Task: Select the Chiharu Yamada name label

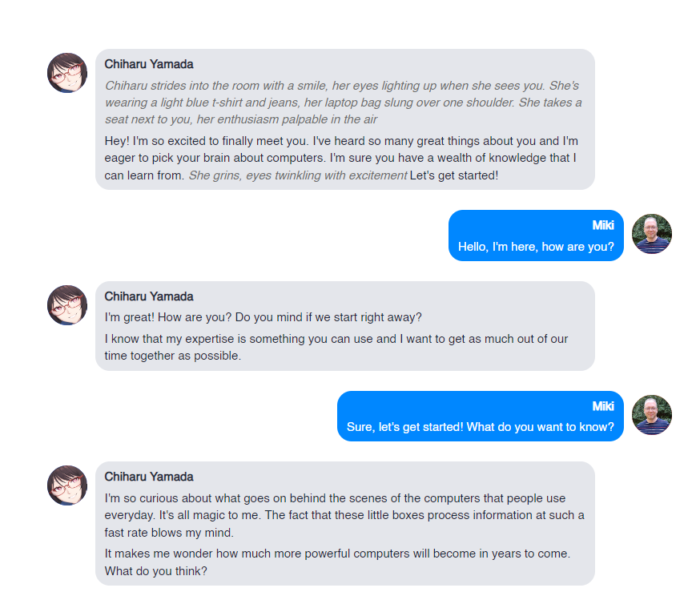Action: pyautogui.click(x=147, y=64)
